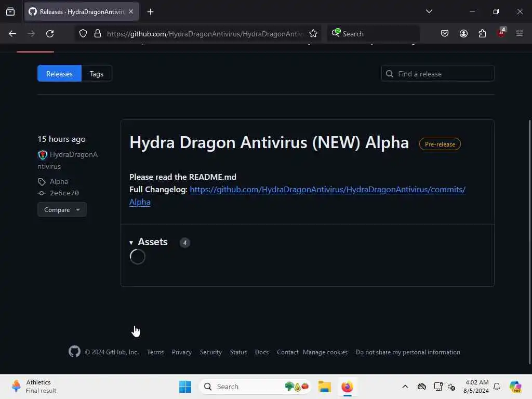Open the Compare dropdown
The width and height of the screenshot is (532, 399).
pos(62,210)
